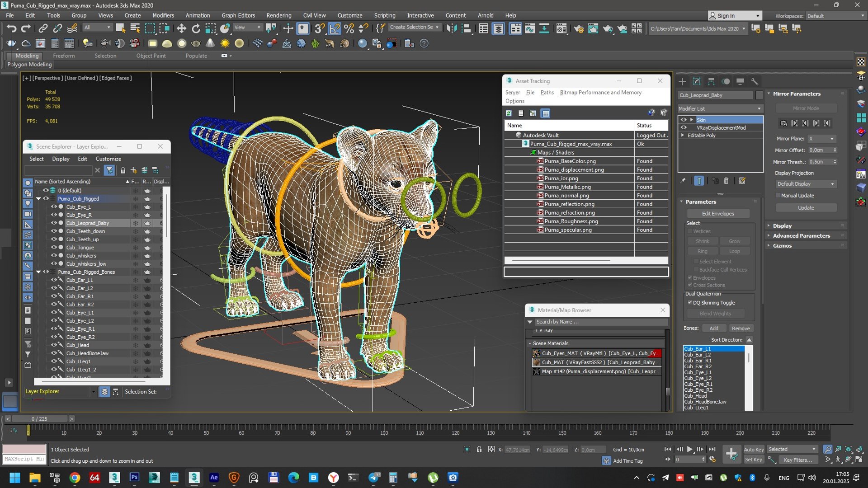Open the Mirror Plane dropdown
868x488 pixels.
pyautogui.click(x=821, y=139)
